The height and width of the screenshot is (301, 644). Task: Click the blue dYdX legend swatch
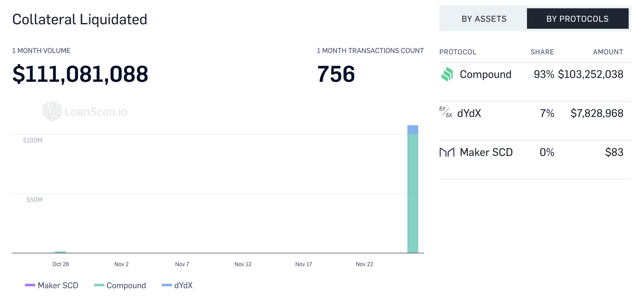tap(167, 285)
